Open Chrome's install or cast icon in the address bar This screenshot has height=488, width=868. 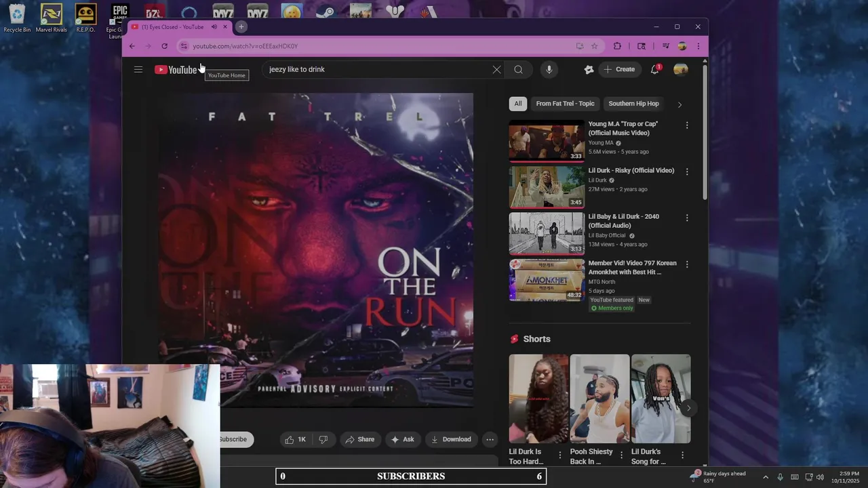click(x=580, y=46)
